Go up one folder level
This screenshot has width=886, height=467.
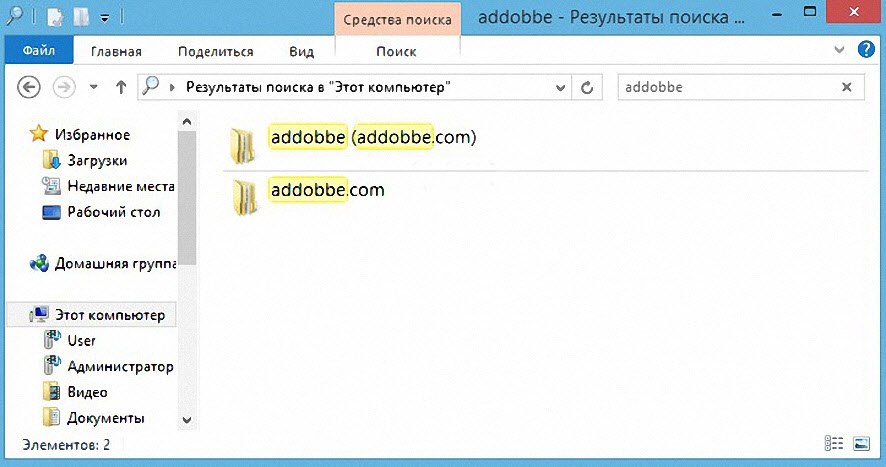pyautogui.click(x=121, y=87)
